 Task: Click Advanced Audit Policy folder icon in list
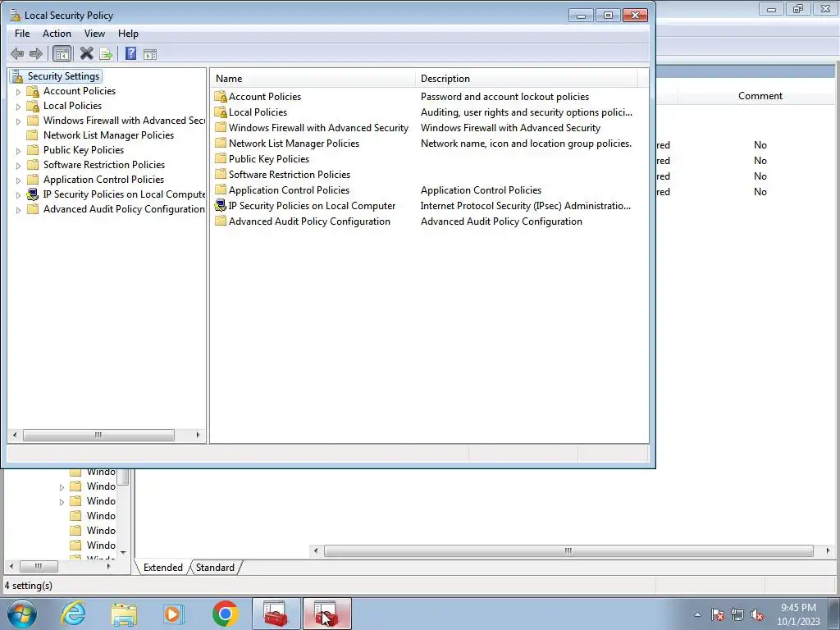tap(220, 221)
